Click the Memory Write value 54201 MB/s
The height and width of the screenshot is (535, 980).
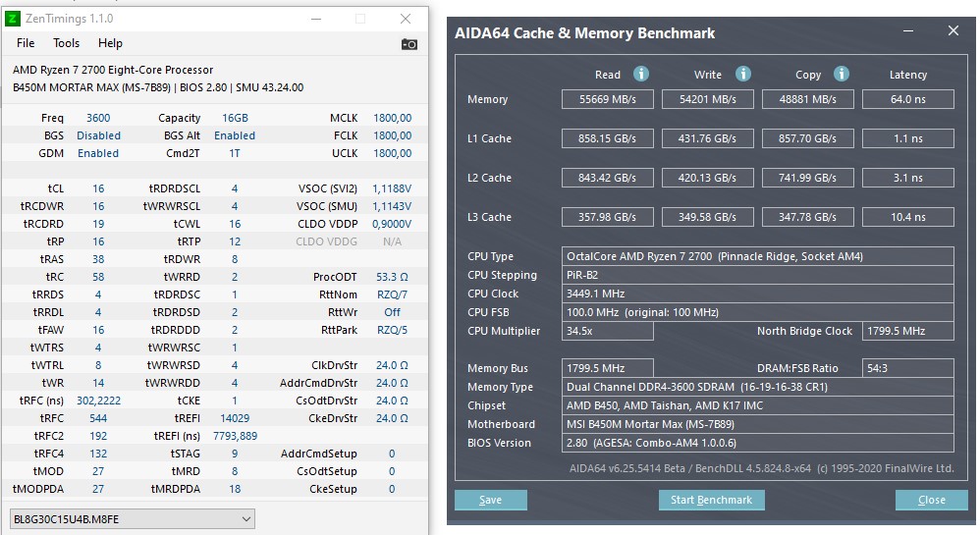pyautogui.click(x=707, y=99)
